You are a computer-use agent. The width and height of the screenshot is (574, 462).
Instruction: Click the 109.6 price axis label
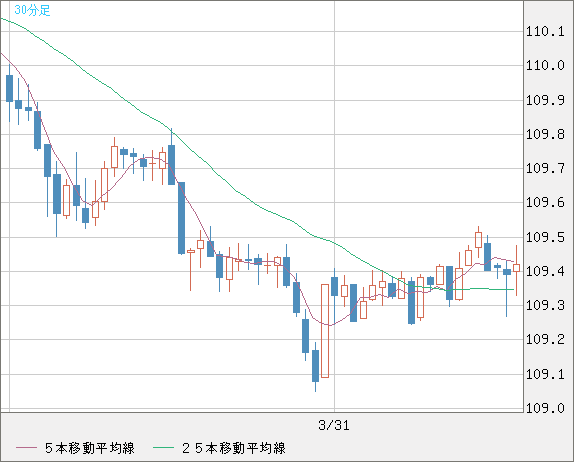(x=545, y=202)
